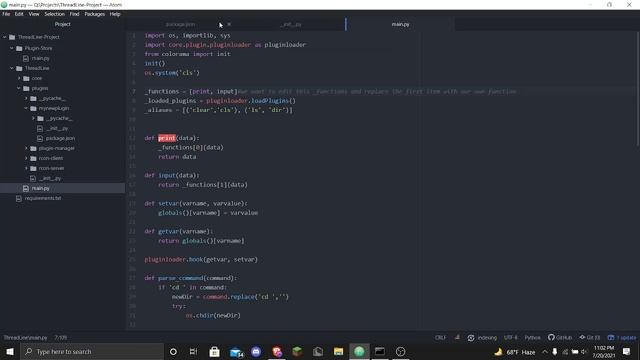640x360 pixels.
Task: Expand the rcon-server folder
Action: [26, 168]
